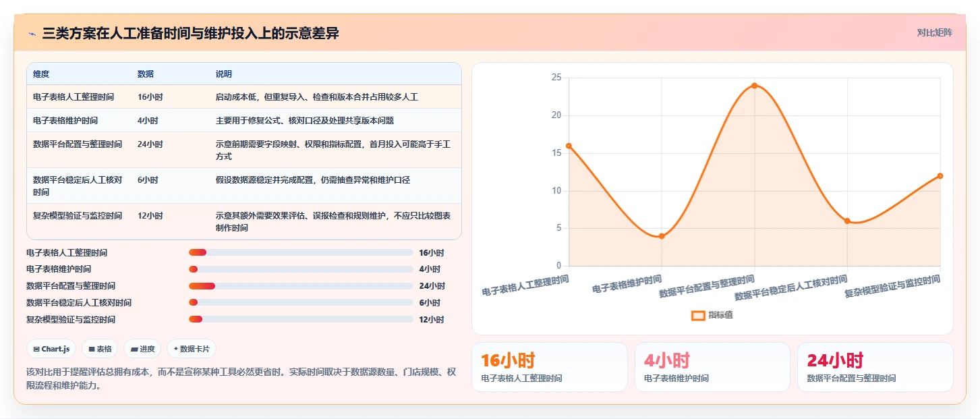Click the 16小时 value in the table
The width and height of the screenshot is (980, 419).
click(x=150, y=97)
